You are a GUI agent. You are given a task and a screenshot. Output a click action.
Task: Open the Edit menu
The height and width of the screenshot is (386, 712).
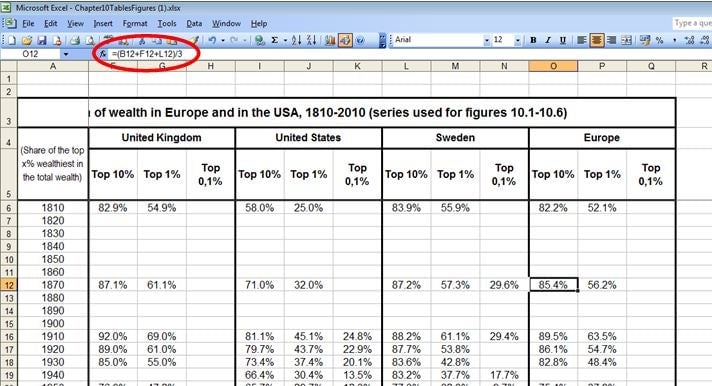[50, 24]
